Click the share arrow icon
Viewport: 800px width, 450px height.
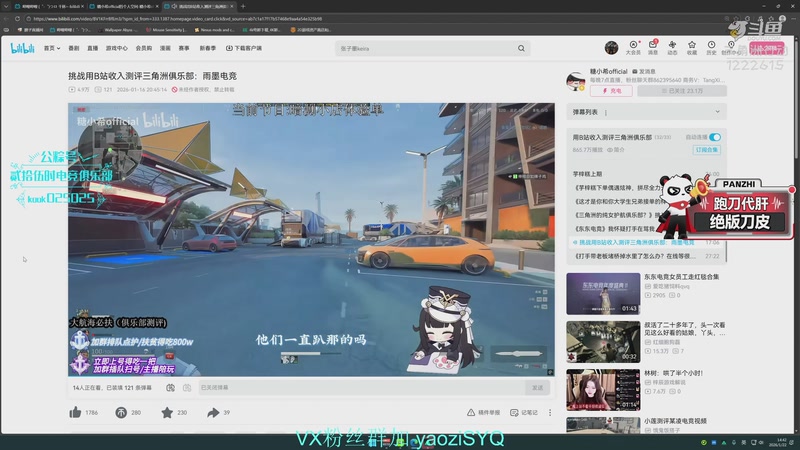pos(213,412)
